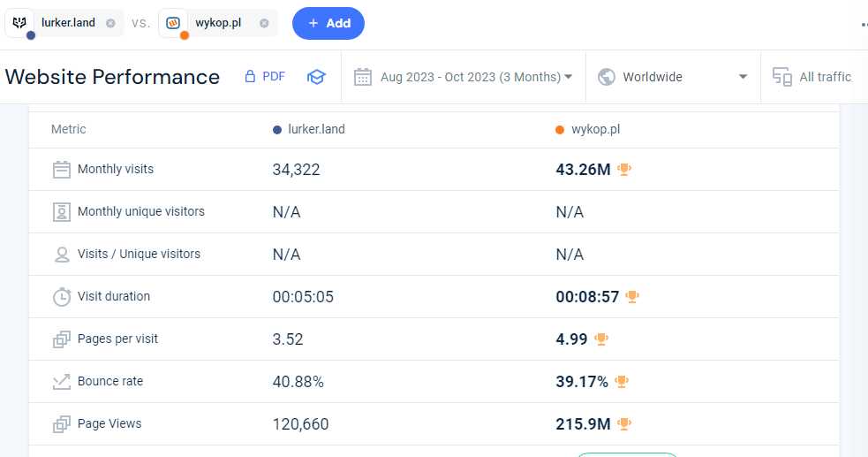Click the Page Views metric label
This screenshot has width=868, height=457.
pyautogui.click(x=109, y=423)
